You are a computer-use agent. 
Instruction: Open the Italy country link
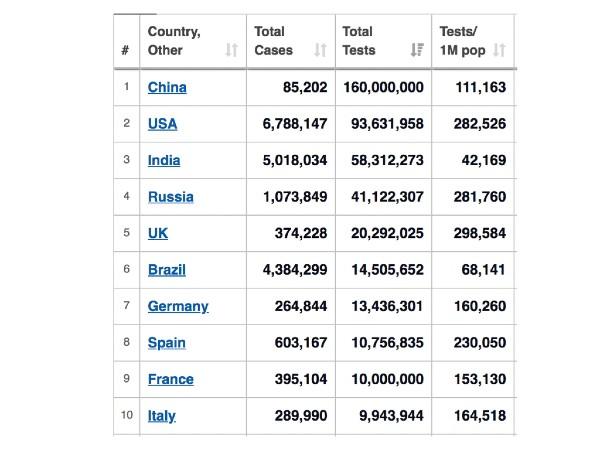pos(162,416)
